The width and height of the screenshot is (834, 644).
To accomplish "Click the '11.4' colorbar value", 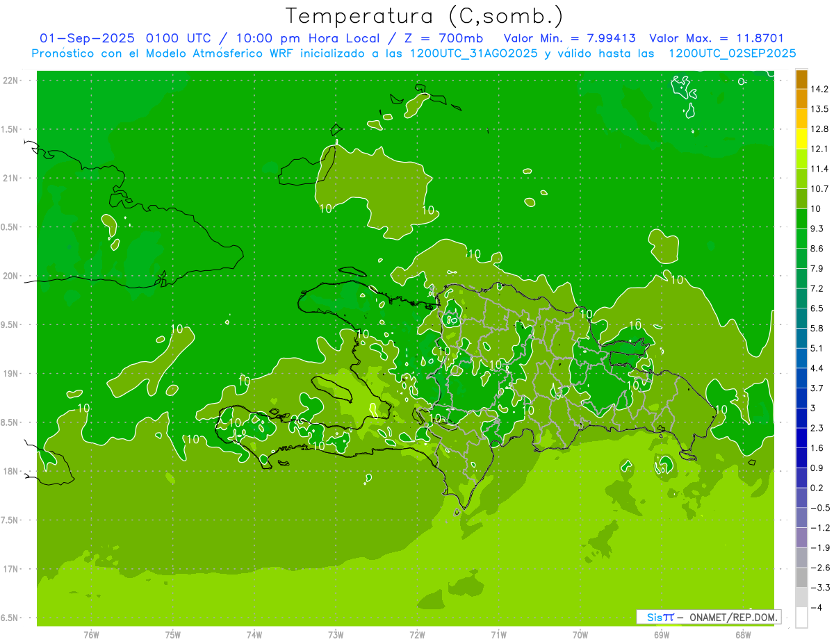I will coord(820,169).
